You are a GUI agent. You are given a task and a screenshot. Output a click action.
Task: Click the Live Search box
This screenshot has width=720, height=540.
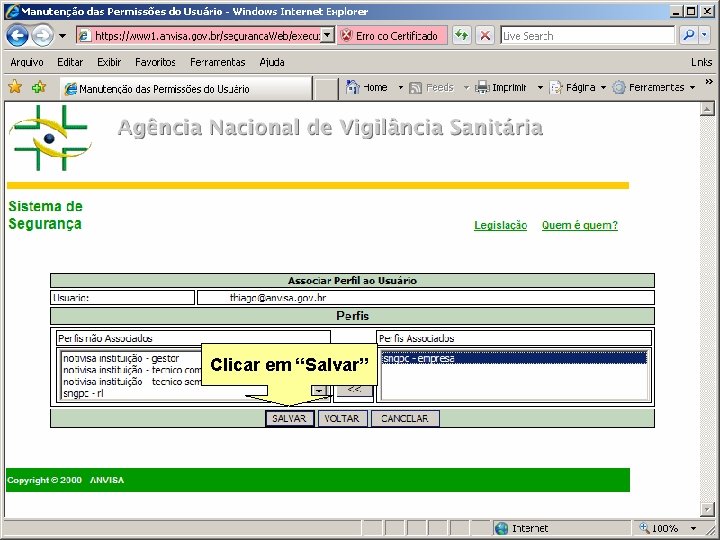tap(587, 35)
